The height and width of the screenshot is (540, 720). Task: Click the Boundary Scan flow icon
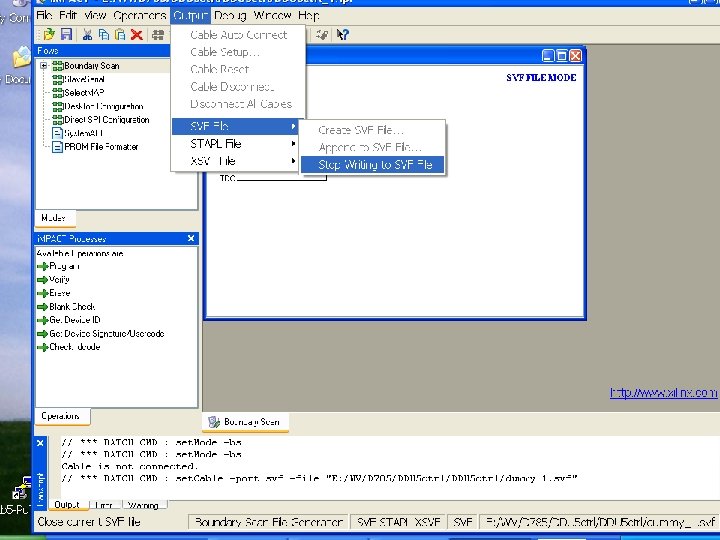coord(57,66)
